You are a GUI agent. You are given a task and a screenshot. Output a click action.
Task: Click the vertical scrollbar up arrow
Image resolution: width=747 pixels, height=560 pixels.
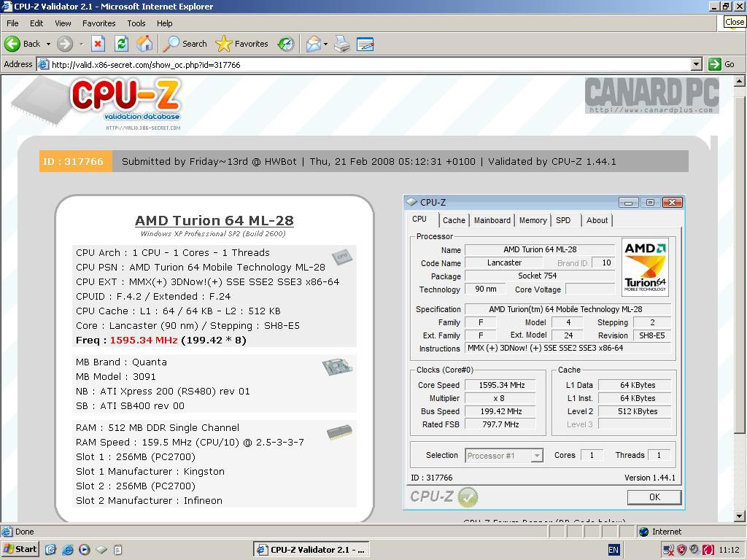click(740, 82)
